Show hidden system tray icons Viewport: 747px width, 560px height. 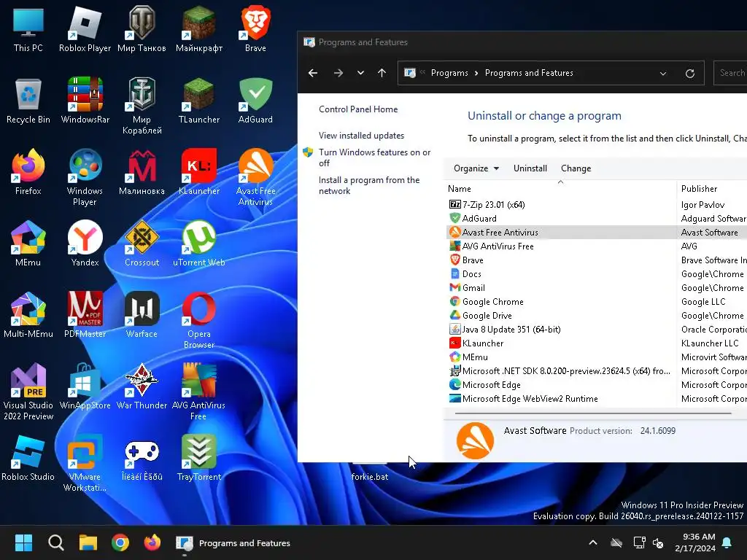point(593,542)
